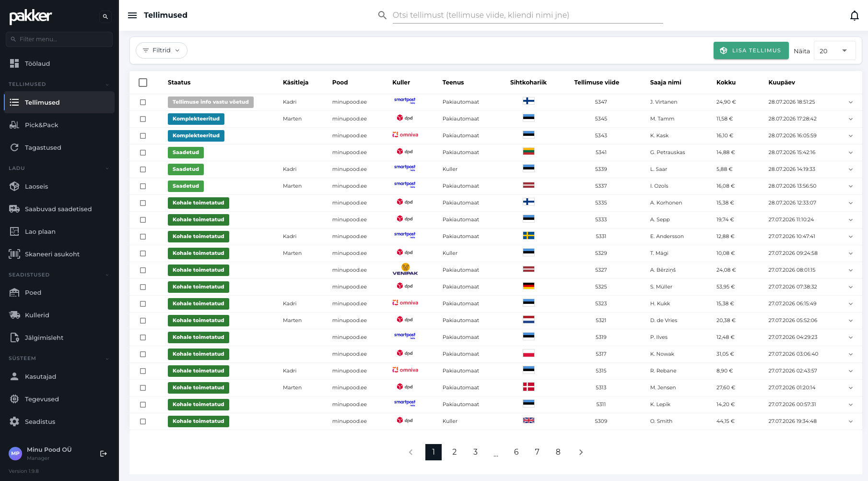The width and height of the screenshot is (868, 481).
Task: Click the order search field
Action: pos(528,15)
